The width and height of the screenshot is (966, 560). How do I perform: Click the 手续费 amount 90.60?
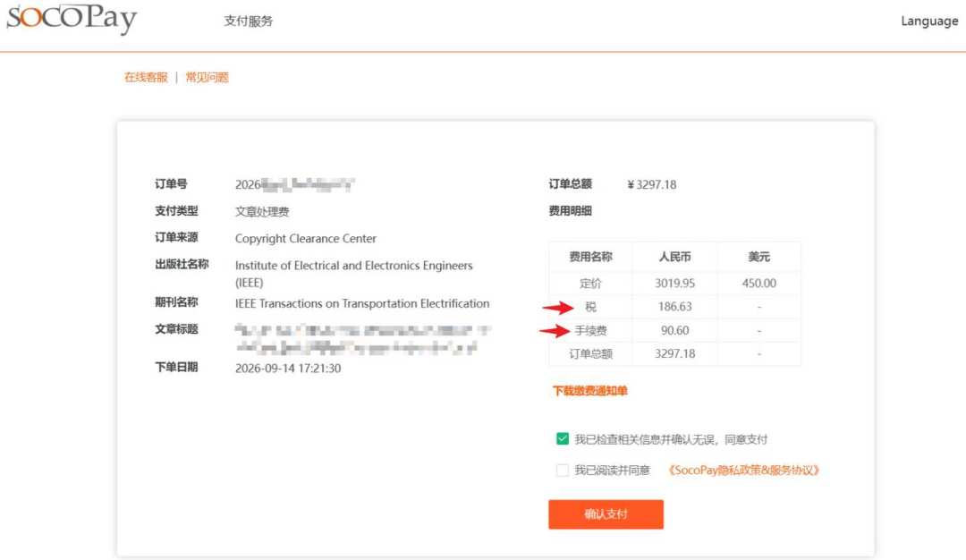coord(674,331)
